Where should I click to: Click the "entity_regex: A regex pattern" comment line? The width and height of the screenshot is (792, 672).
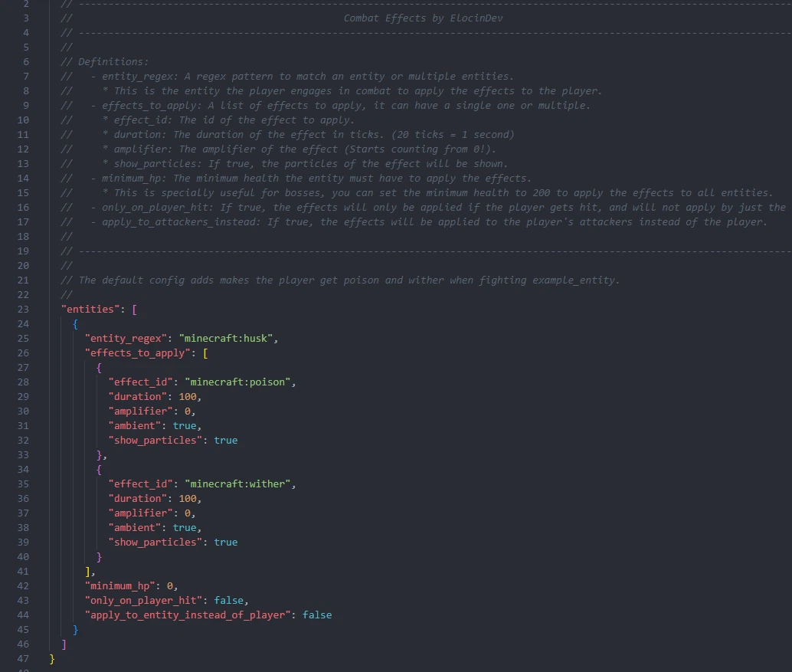pos(287,77)
